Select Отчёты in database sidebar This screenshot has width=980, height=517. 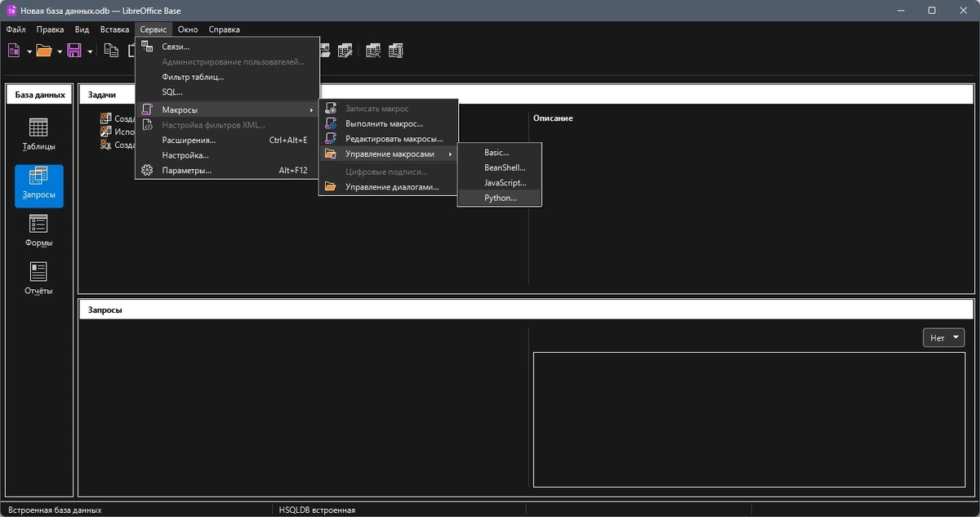click(x=38, y=279)
